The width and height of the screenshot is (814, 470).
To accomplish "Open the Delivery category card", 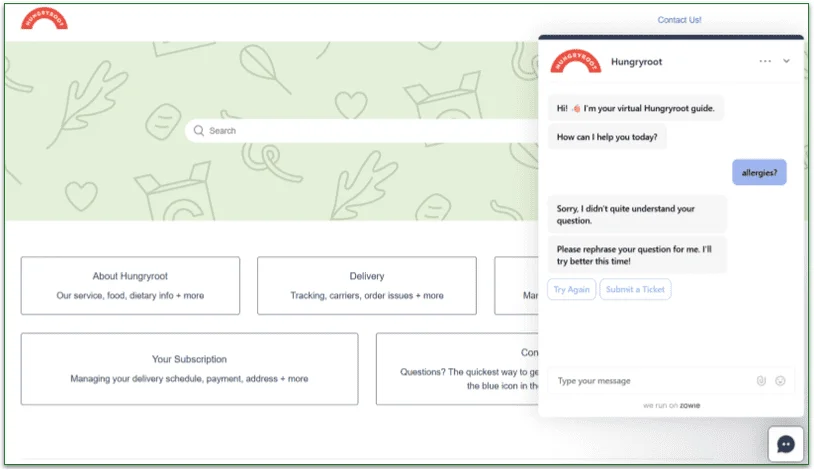I will pyautogui.click(x=367, y=286).
